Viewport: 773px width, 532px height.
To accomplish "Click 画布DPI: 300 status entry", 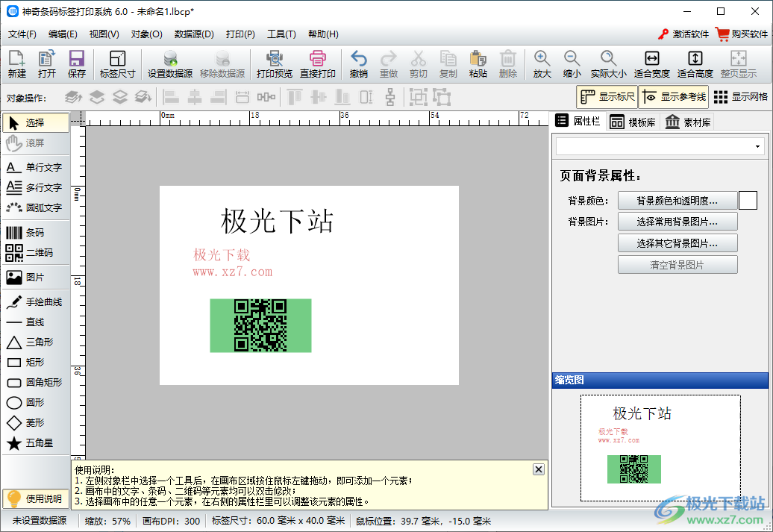I will click(171, 521).
